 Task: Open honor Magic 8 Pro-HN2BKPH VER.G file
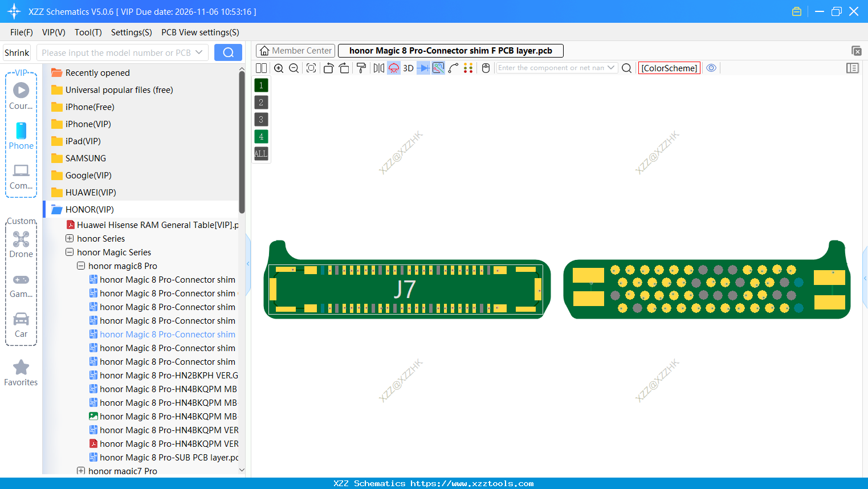(x=164, y=375)
